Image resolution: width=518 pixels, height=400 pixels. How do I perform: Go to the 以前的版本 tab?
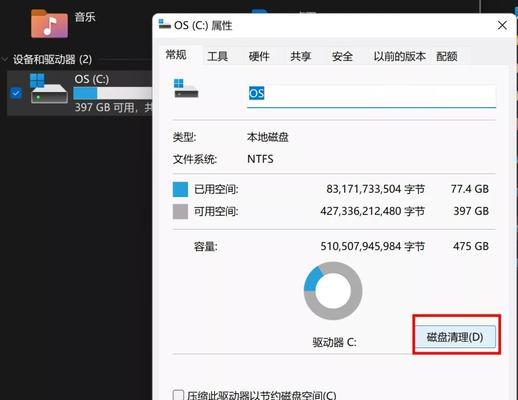pyautogui.click(x=399, y=56)
